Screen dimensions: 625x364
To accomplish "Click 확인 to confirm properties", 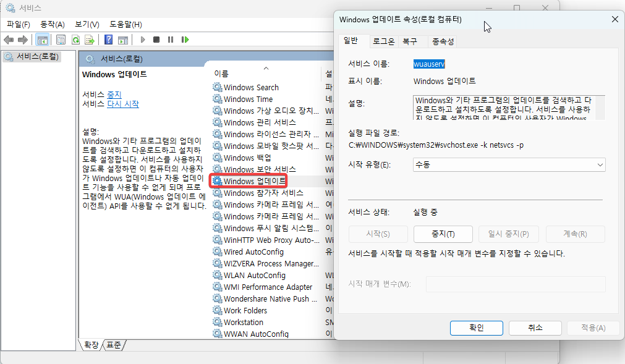I will click(x=477, y=328).
